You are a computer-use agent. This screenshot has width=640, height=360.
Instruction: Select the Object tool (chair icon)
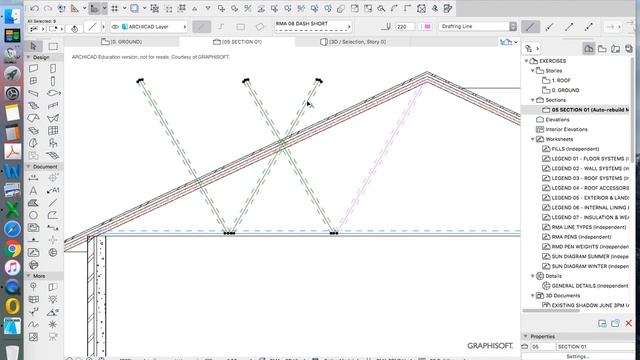pos(53,143)
